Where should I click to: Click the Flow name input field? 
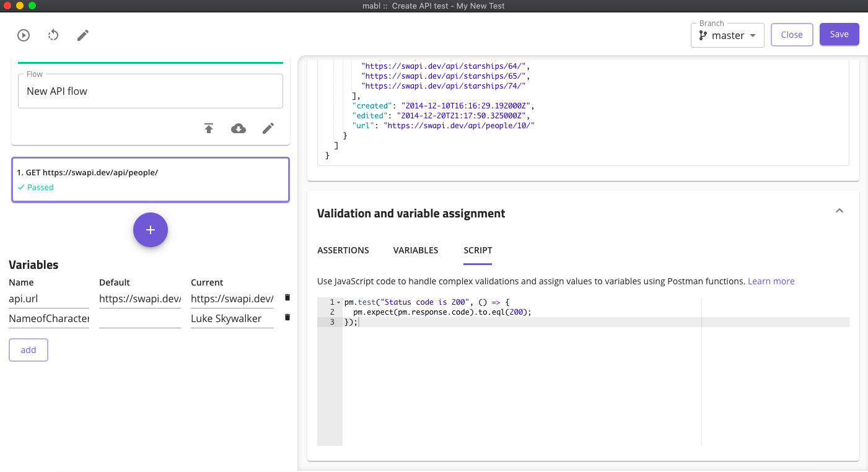coord(151,91)
